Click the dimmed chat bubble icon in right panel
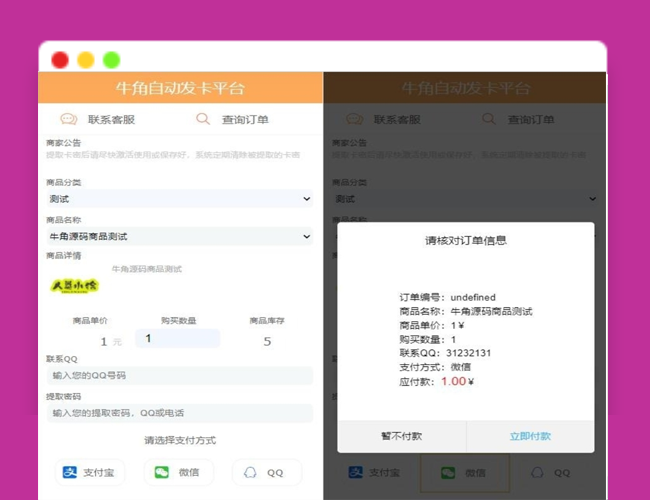 click(355, 119)
